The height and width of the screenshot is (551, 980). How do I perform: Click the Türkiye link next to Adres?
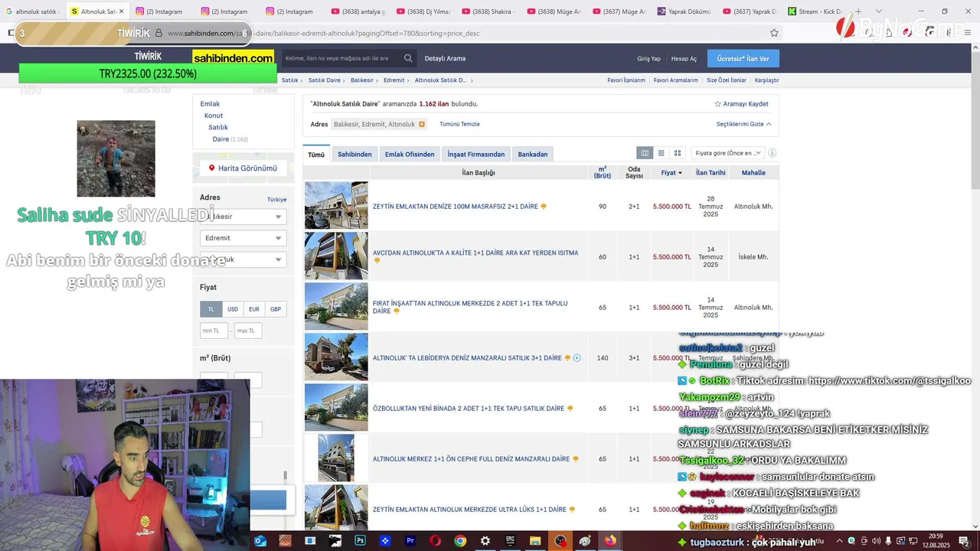coord(276,200)
